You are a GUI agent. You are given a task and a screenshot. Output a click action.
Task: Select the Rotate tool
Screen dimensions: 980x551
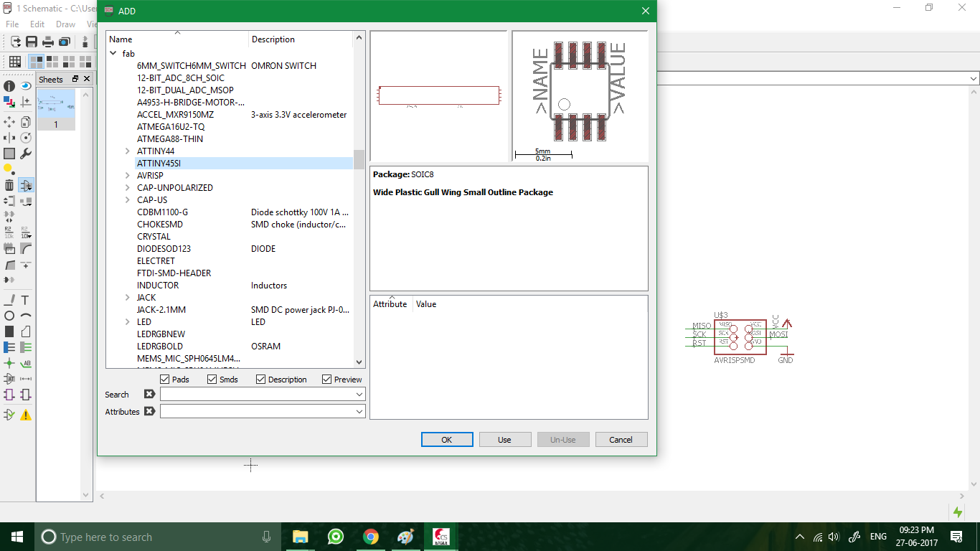pos(26,138)
